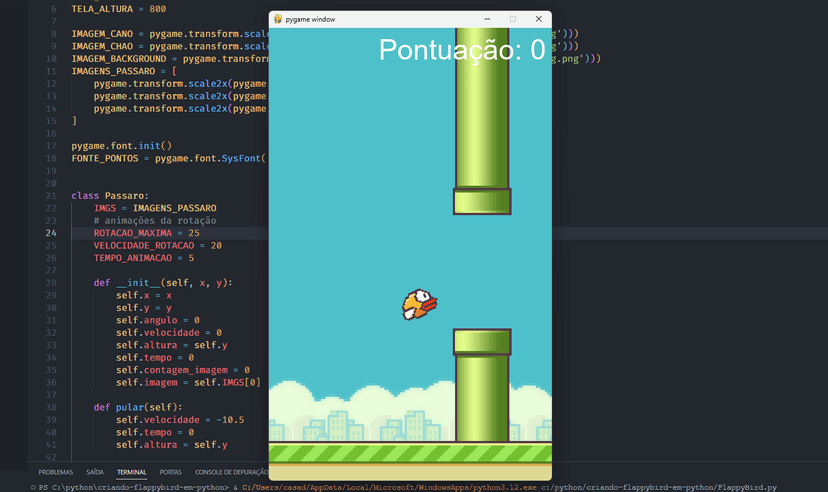Click 'self.contagem_imagem = 0' line

(183, 370)
